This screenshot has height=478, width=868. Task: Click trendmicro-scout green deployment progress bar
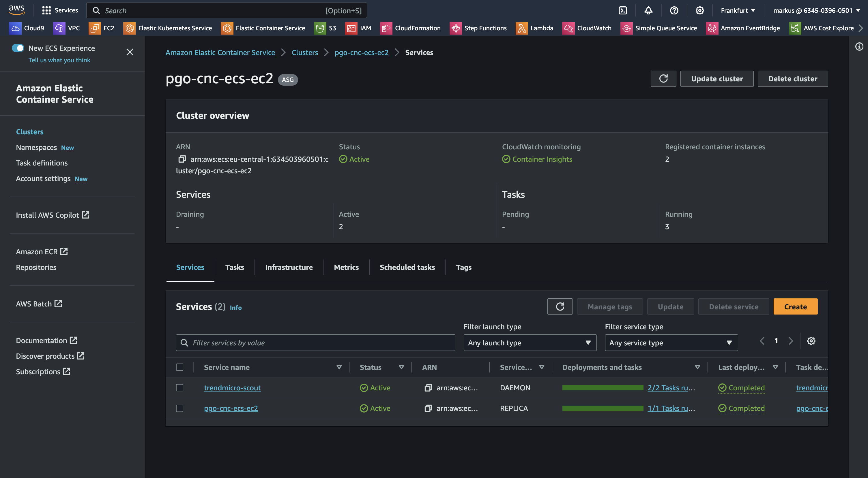coord(603,388)
